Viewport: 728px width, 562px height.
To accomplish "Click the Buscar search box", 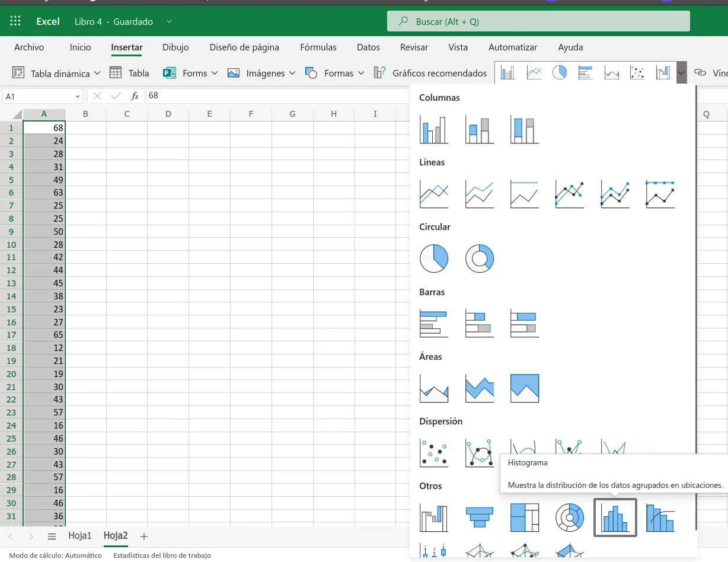I will 538,21.
